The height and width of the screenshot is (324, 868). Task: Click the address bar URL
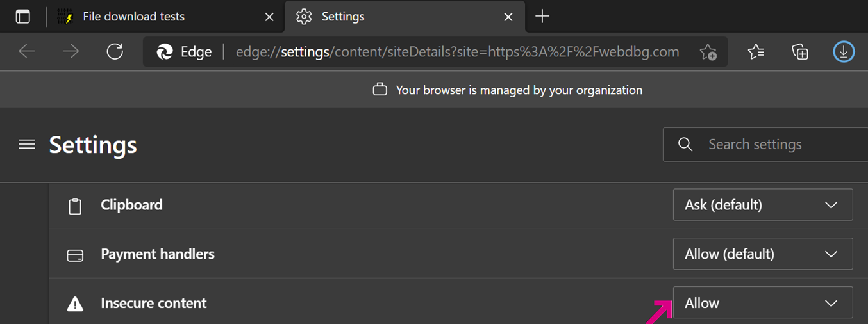[x=456, y=52]
